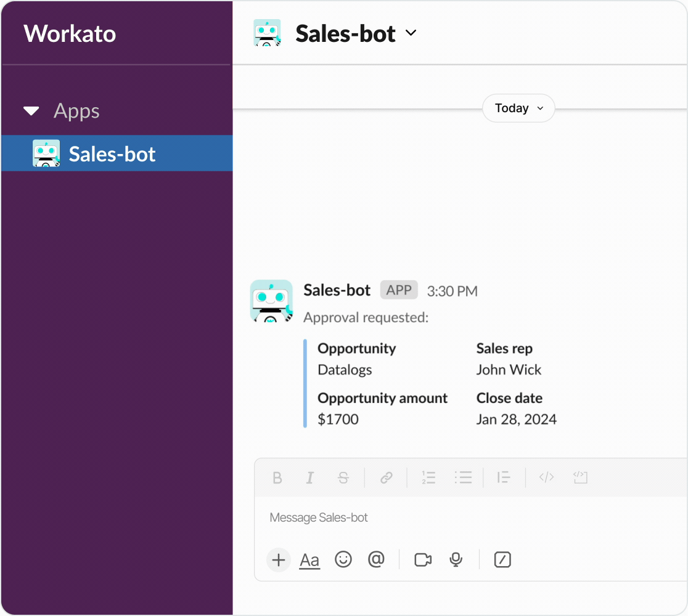Insert a link using the link icon
Screen dimensions: 688x616
click(x=387, y=477)
